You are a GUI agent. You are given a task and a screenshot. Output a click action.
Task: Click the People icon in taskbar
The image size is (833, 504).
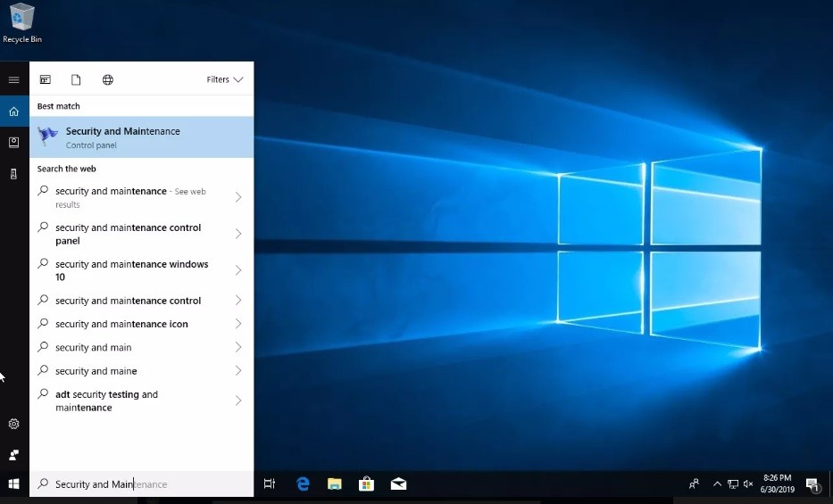pos(694,483)
